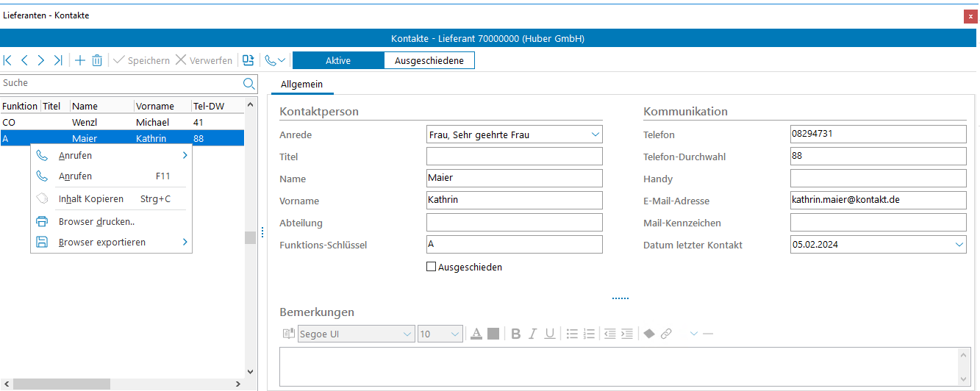Toggle the Ausgeschieden checkbox
Viewport: 980px width, 391px height.
pyautogui.click(x=432, y=267)
